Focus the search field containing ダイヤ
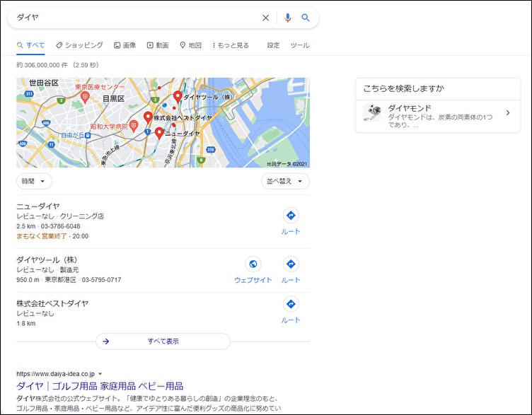Image resolution: width=532 pixels, height=415 pixels. pos(136,18)
